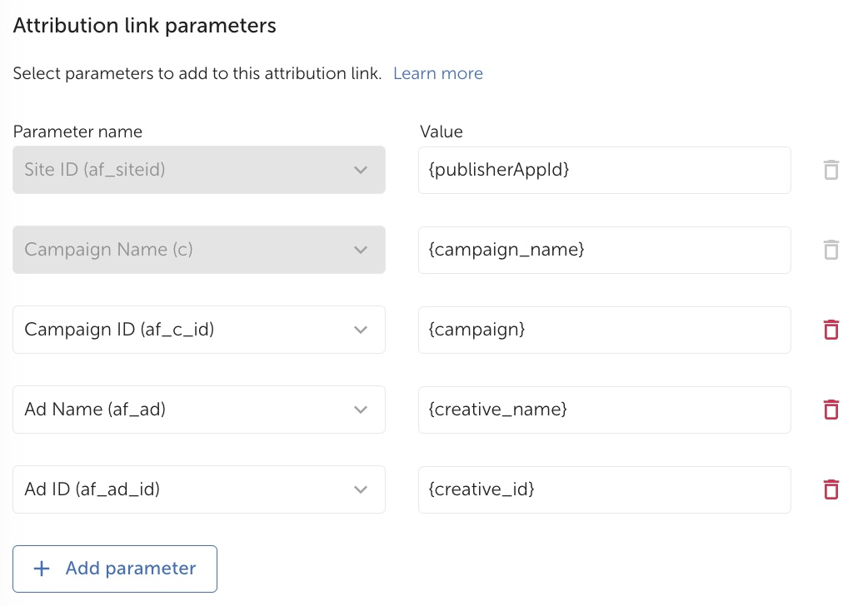
Task: Click the Campaign Name (c) dropdown
Action: click(198, 250)
